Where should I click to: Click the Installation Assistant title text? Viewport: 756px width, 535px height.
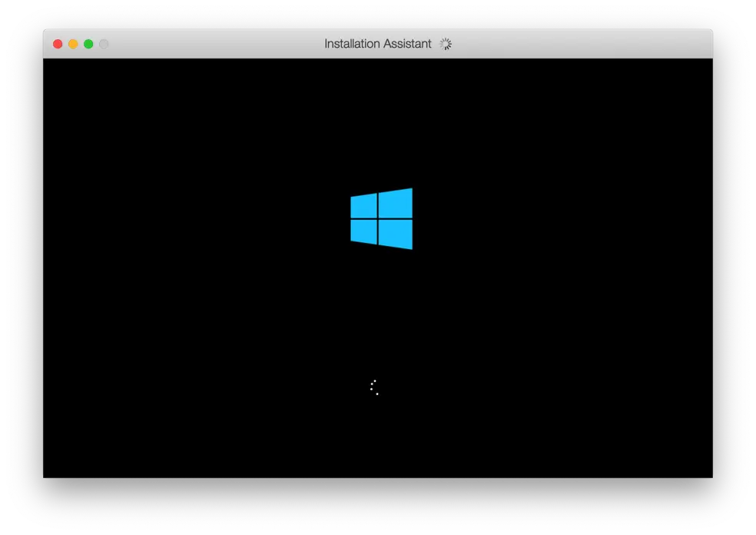click(377, 44)
